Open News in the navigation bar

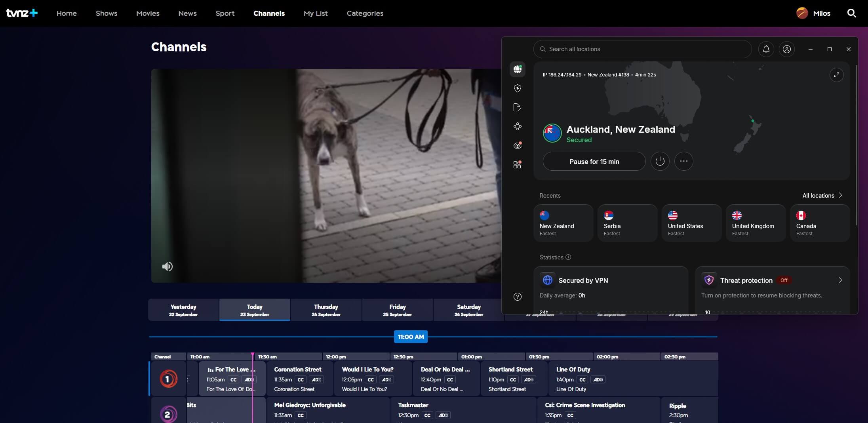[x=187, y=13]
